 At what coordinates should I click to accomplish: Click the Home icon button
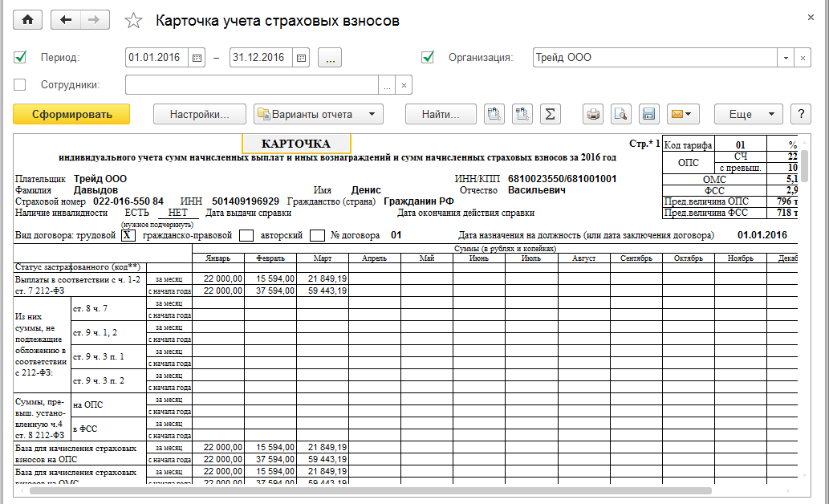pos(27,21)
